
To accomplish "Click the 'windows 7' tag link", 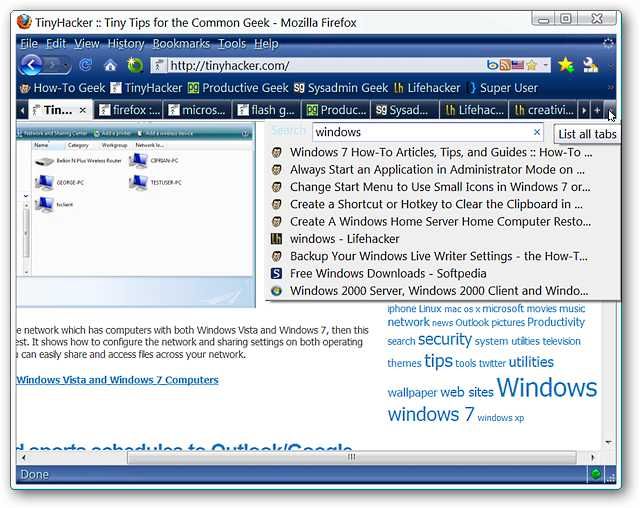I will click(431, 415).
